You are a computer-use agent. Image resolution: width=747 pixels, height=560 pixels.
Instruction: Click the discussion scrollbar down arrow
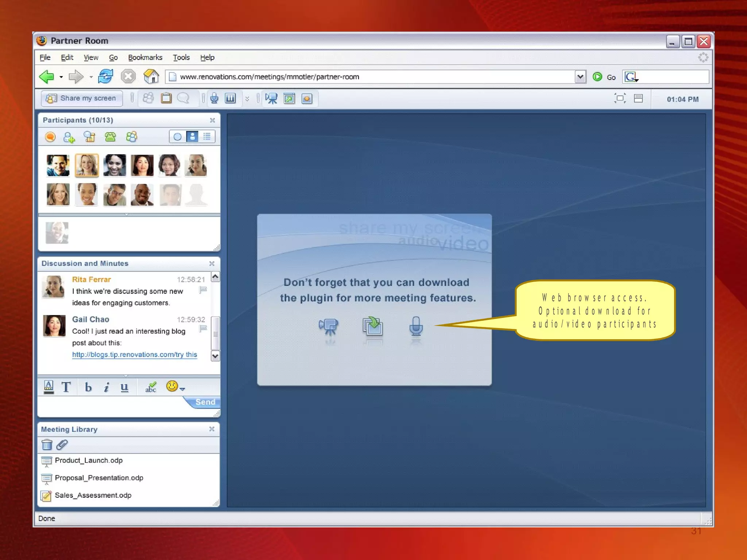pyautogui.click(x=216, y=356)
